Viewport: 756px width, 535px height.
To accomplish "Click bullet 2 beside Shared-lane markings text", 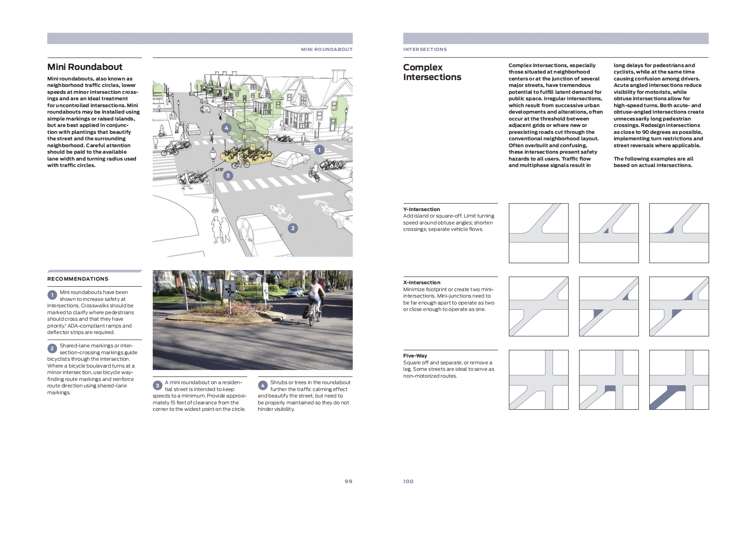I will (x=52, y=349).
